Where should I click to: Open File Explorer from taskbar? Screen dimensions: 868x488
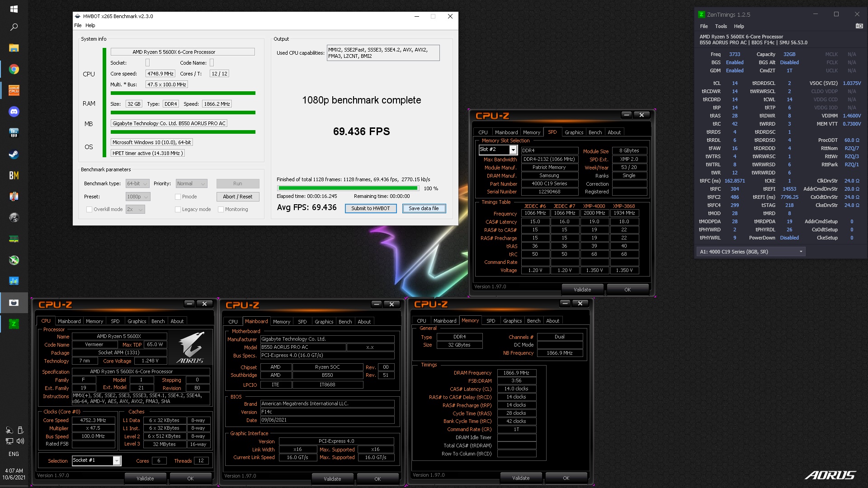click(x=14, y=48)
